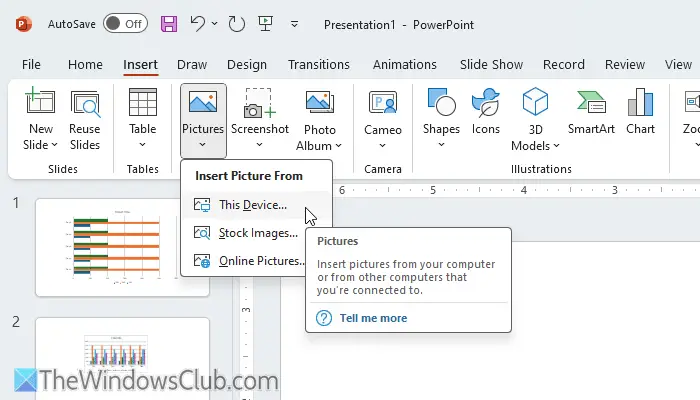Open the View tab
The width and height of the screenshot is (700, 400).
click(678, 65)
